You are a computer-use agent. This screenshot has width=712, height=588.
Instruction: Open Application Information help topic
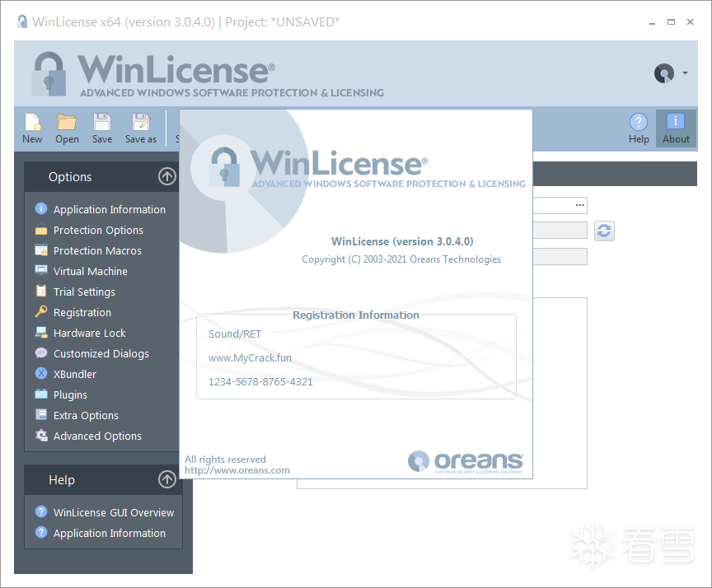pos(110,533)
